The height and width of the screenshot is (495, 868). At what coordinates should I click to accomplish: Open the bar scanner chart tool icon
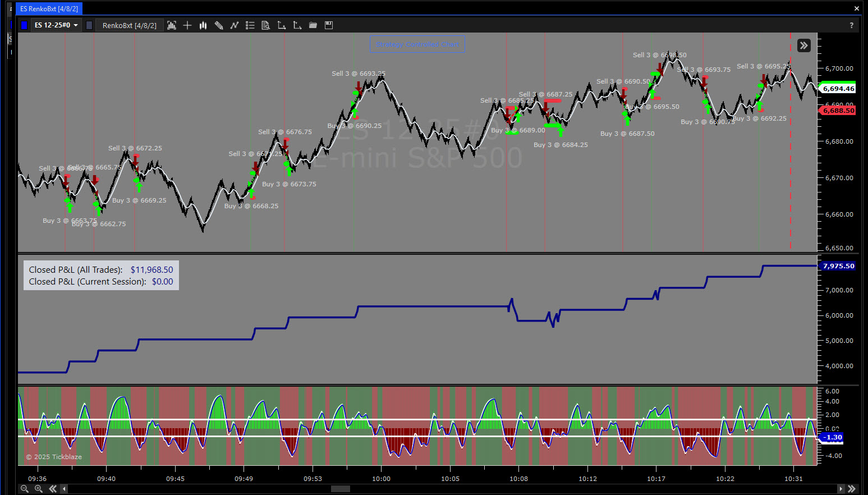(172, 25)
